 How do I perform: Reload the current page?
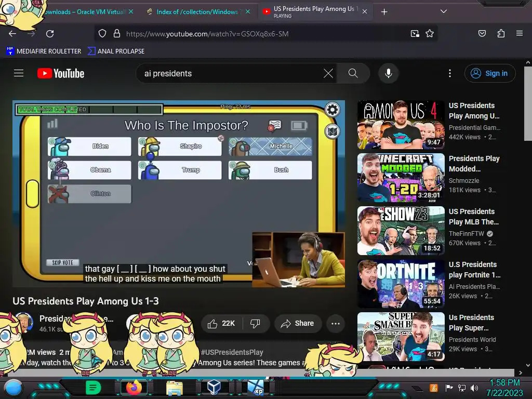tap(50, 34)
